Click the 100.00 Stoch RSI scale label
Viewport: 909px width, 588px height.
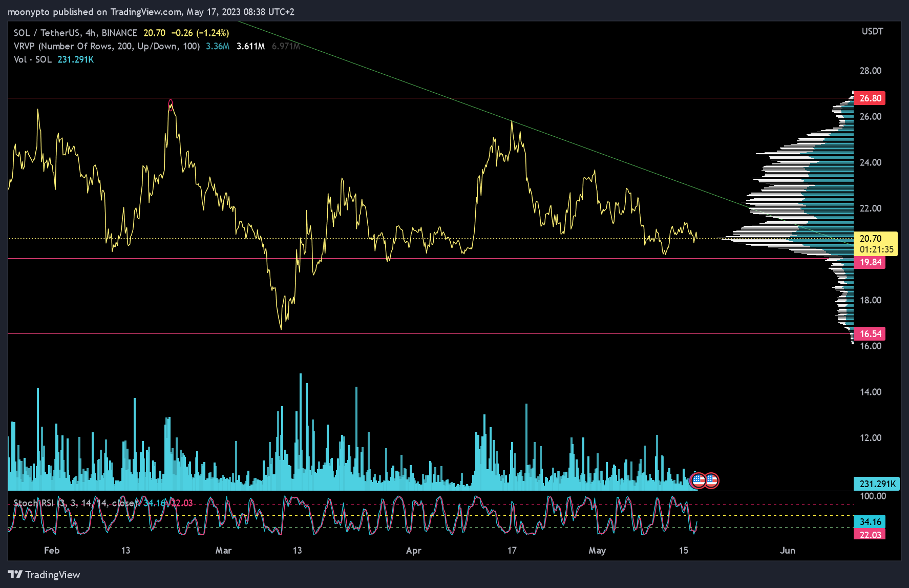873,496
